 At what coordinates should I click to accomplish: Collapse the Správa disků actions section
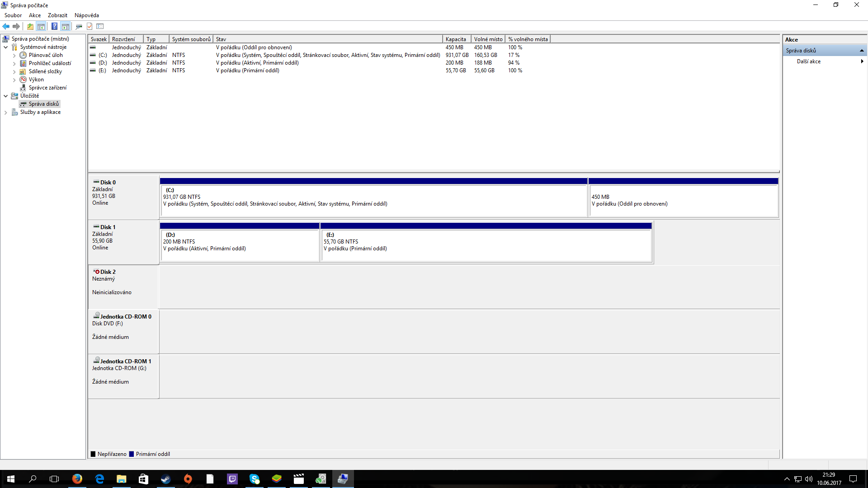pos(862,51)
